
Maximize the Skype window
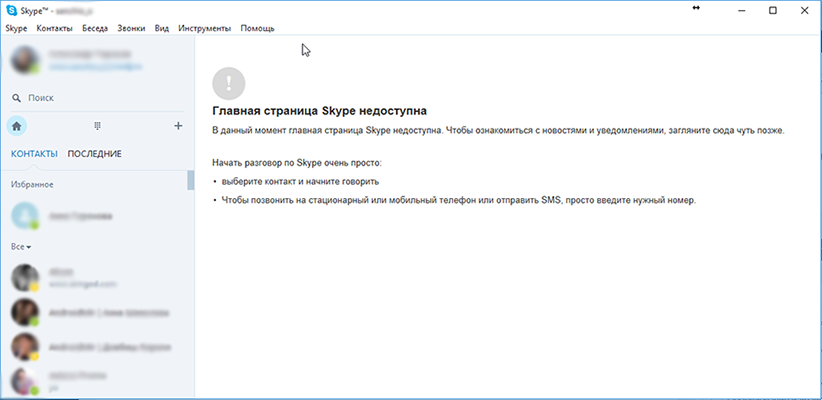(x=773, y=10)
